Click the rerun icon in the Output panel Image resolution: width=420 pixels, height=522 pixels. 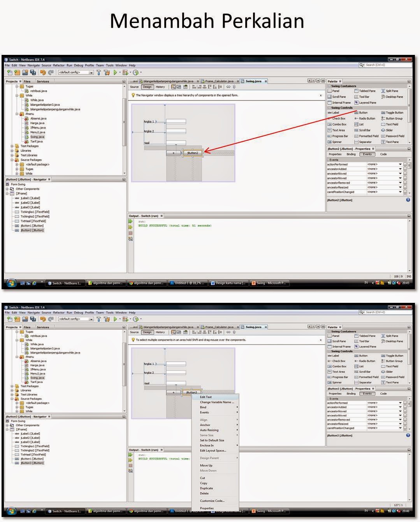tap(130, 221)
